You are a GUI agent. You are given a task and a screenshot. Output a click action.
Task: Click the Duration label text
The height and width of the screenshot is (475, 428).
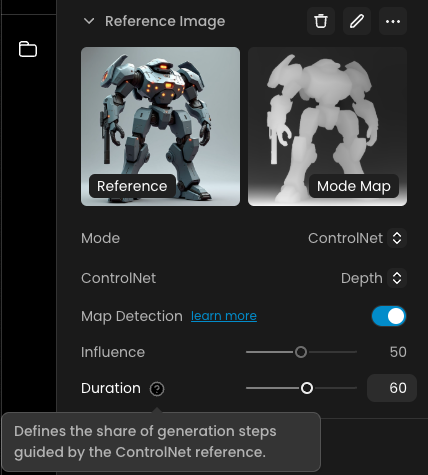pyautogui.click(x=111, y=388)
